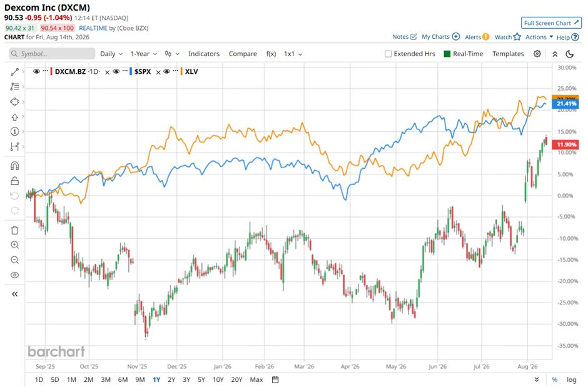The image size is (588, 387).
Task: Remove the $SPX comparison with its X
Action: pos(158,73)
